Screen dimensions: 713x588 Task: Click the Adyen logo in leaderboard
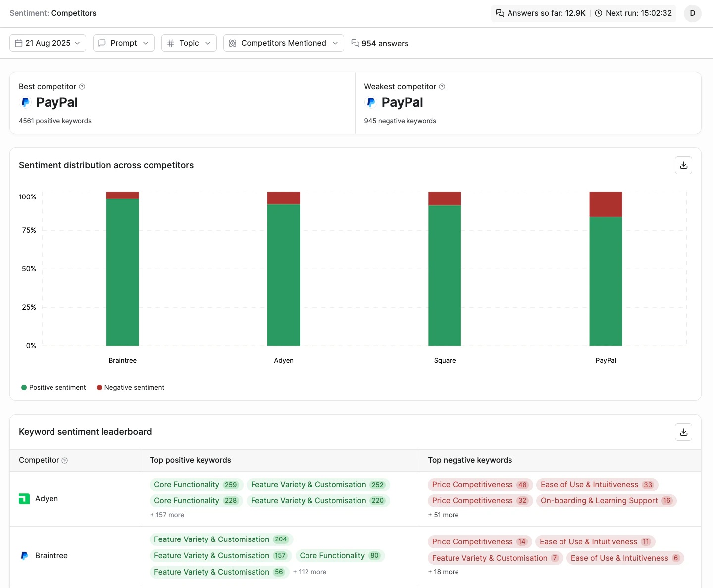tap(24, 499)
